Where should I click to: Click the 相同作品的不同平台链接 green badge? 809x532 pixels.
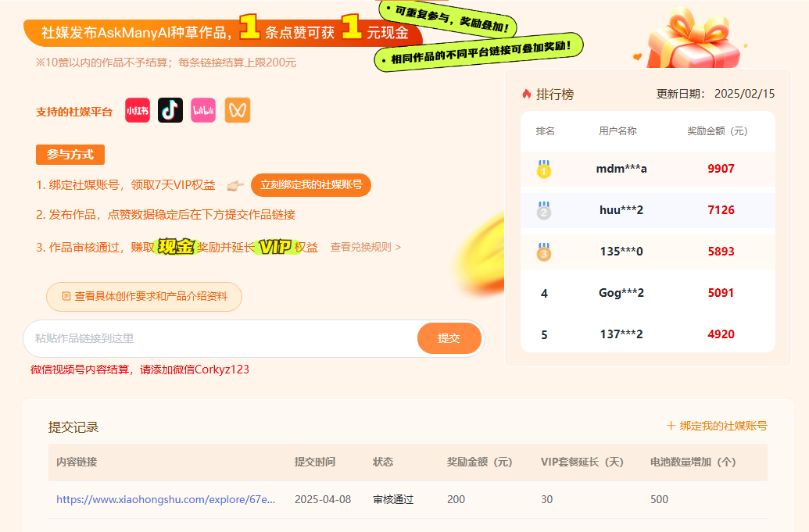coord(479,52)
